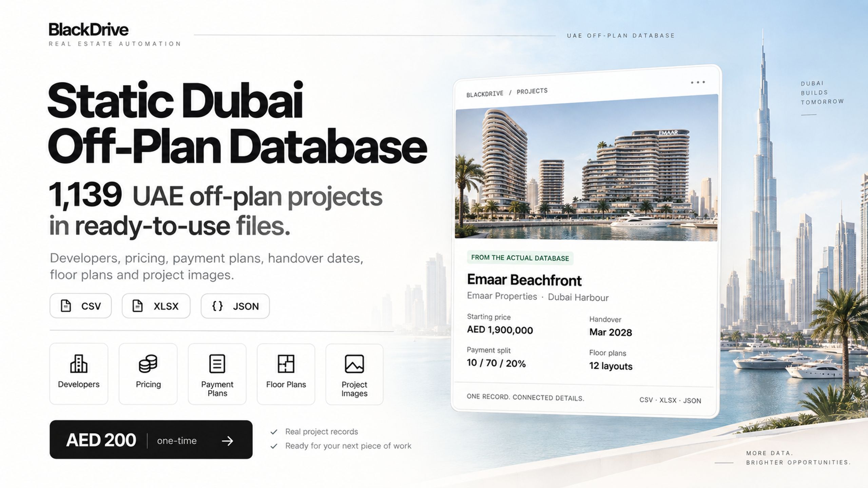Open the Pricing card label
The width and height of the screenshot is (868, 488).
(x=148, y=384)
